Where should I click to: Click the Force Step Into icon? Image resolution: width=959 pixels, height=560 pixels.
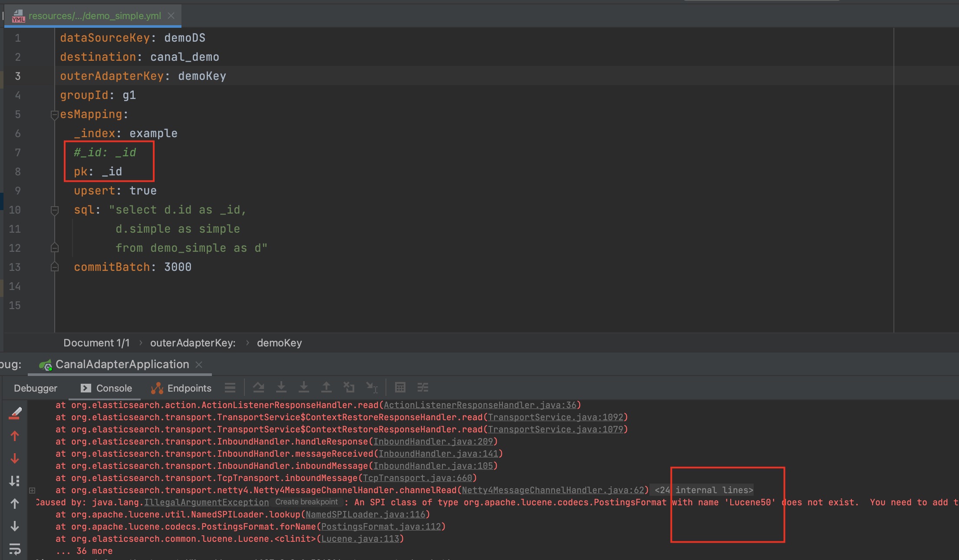[304, 387]
